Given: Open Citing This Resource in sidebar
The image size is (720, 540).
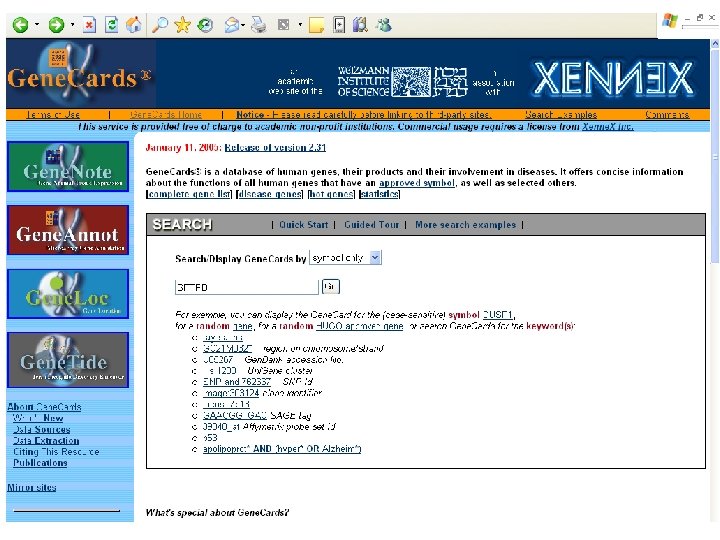Looking at the screenshot, I should (x=56, y=452).
